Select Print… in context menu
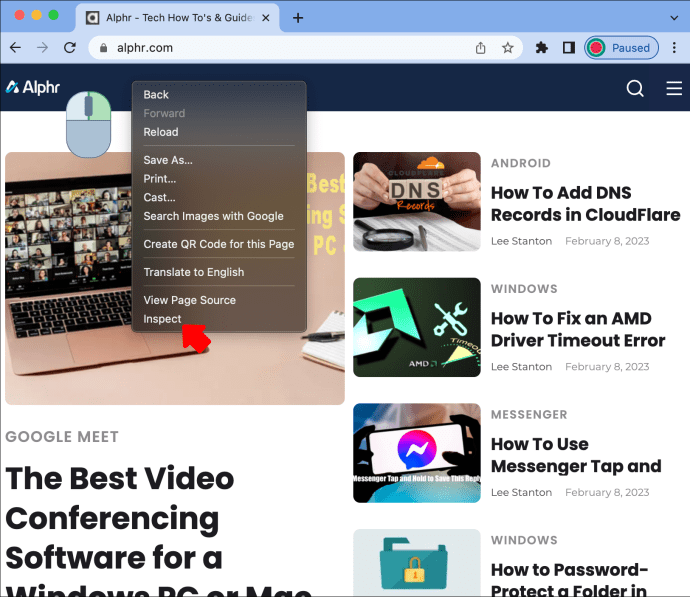690x597 pixels. tap(219, 179)
